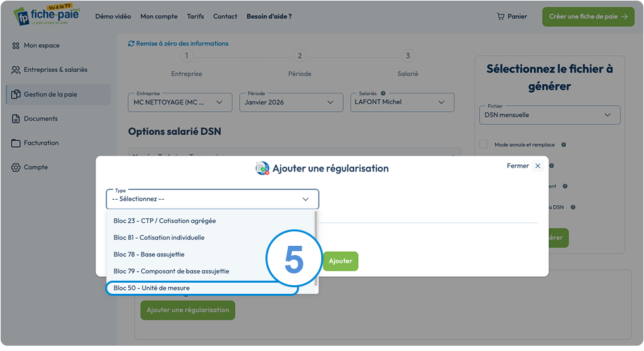
Task: Select Bloc 79 - Composant de base assujettie
Action: 210,271
